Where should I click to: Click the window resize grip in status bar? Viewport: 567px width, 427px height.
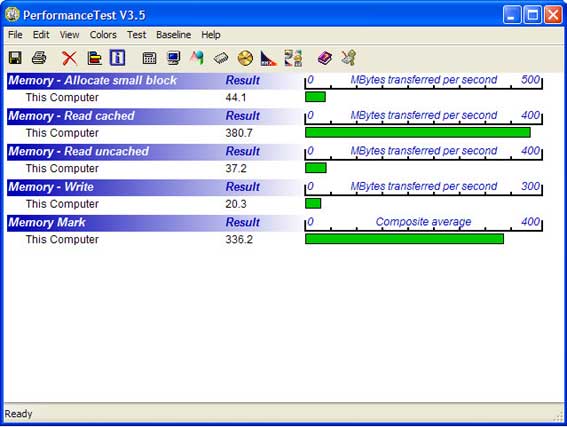click(558, 417)
